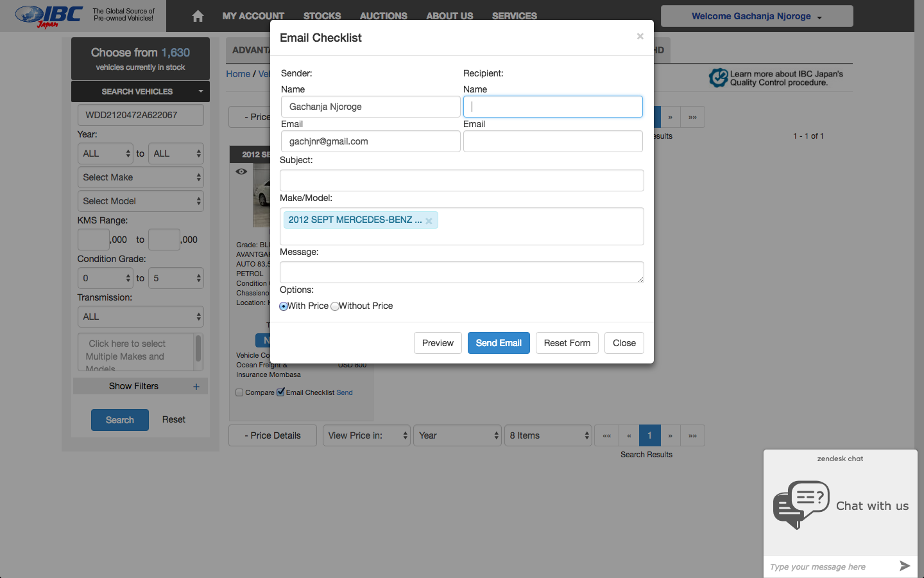924x578 pixels.
Task: Tick the Compare checkbox
Action: [x=239, y=392]
